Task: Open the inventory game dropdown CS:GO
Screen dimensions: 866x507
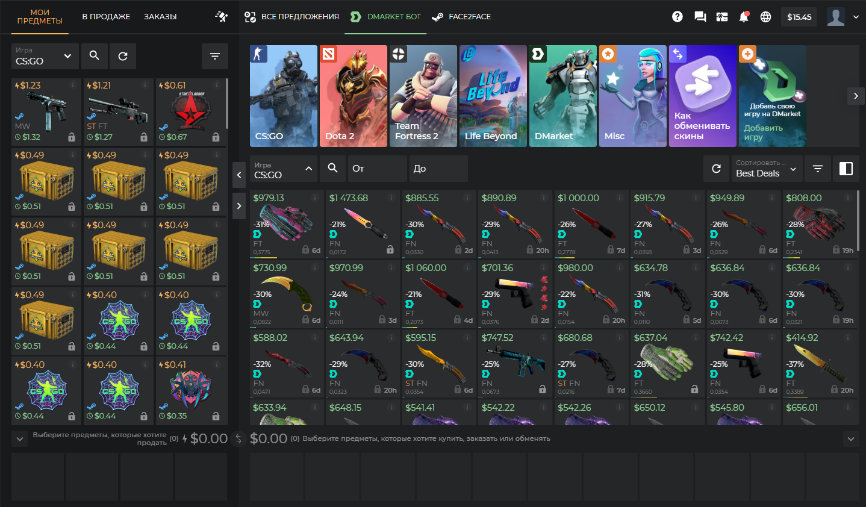Action: click(44, 56)
